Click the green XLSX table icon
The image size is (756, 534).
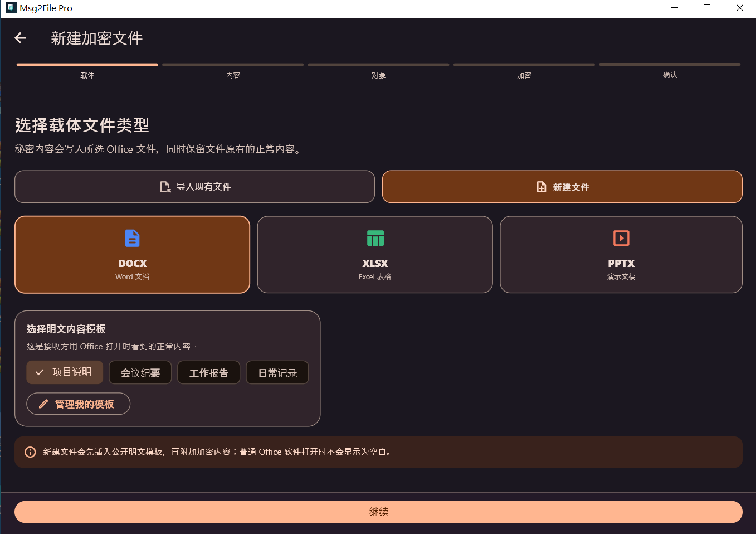pyautogui.click(x=375, y=238)
